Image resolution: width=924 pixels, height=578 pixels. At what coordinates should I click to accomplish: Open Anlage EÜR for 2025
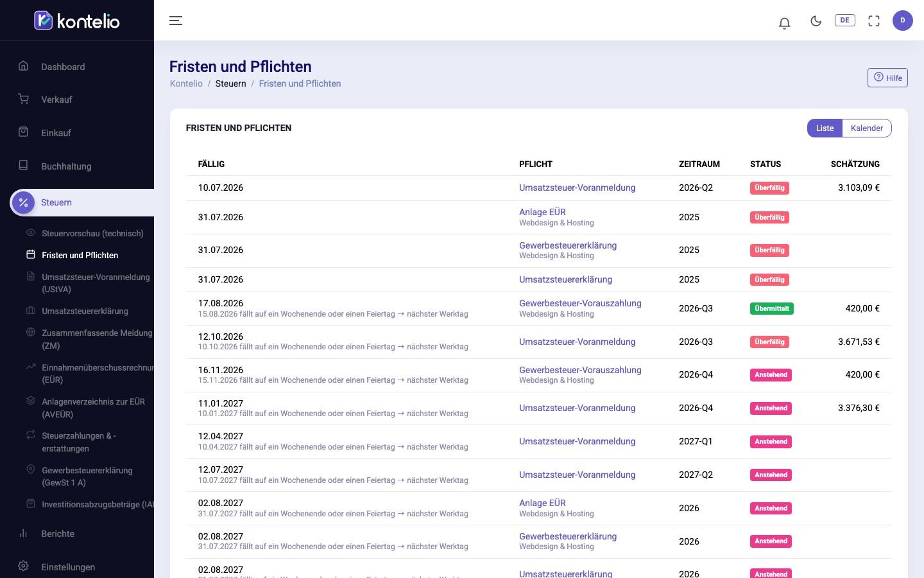542,212
